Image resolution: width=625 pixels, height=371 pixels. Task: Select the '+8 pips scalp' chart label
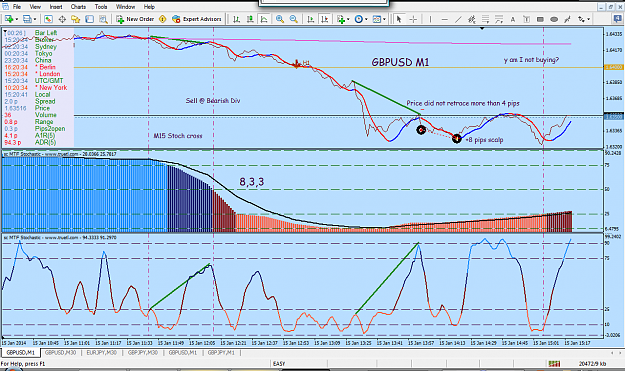pyautogui.click(x=484, y=140)
